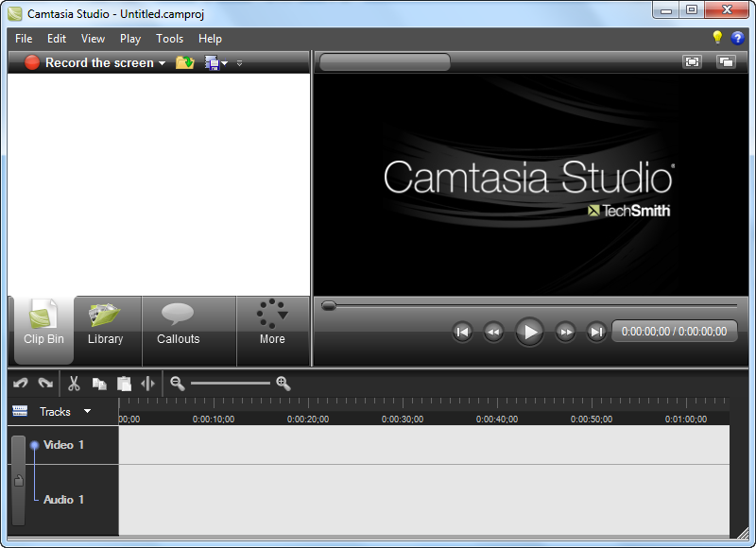Switch to the Clip Bin tab
Image resolution: width=756 pixels, height=548 pixels.
click(43, 330)
